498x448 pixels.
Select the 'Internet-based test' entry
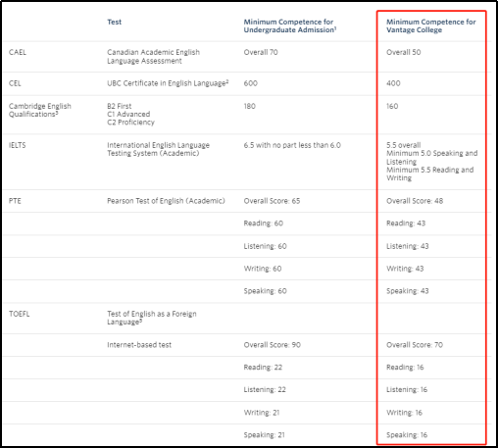139,345
